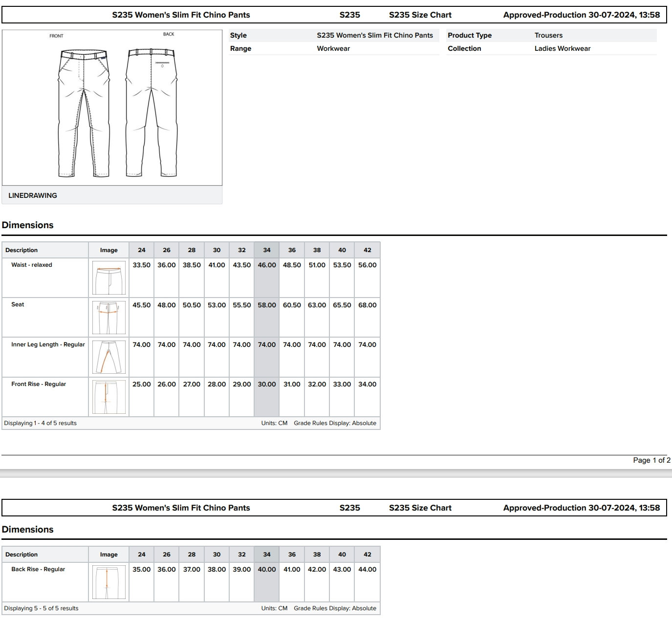The image size is (672, 620).
Task: Click the Trousers product type value
Action: (x=548, y=35)
